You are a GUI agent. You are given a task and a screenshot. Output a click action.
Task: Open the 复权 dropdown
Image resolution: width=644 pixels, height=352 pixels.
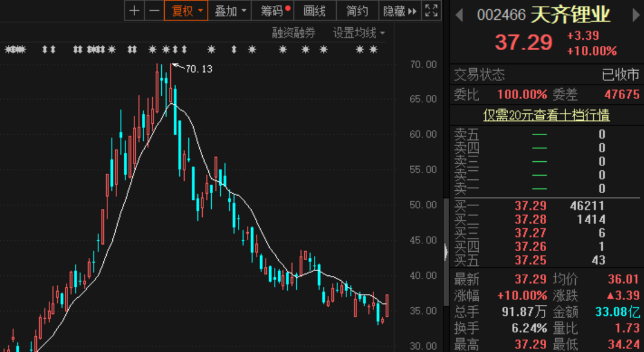point(186,11)
